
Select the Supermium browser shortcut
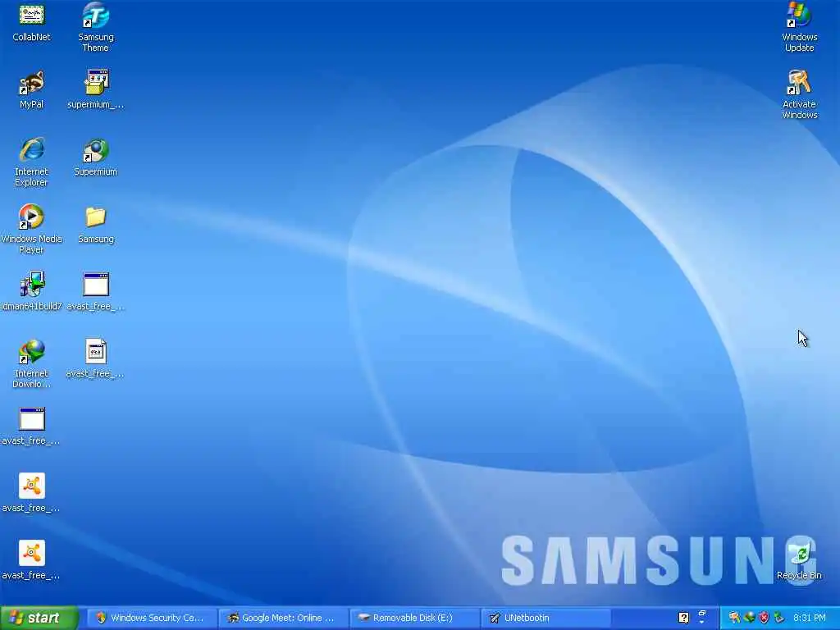(x=95, y=157)
